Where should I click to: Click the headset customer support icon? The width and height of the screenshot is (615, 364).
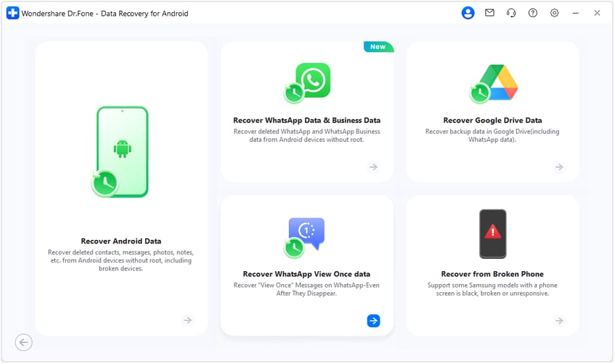(511, 13)
